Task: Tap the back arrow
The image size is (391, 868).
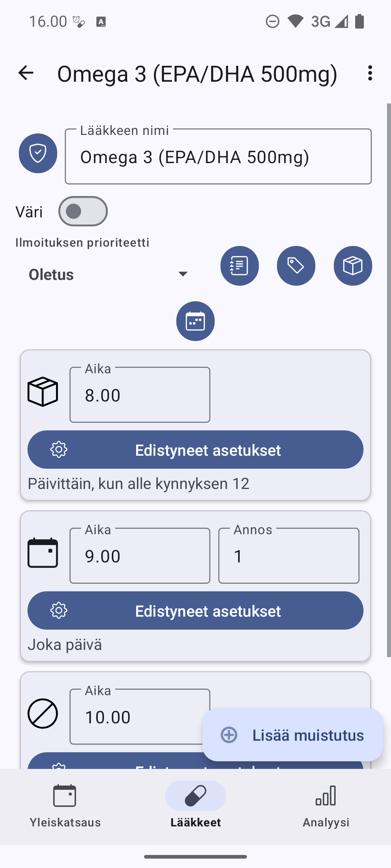Action: [26, 73]
